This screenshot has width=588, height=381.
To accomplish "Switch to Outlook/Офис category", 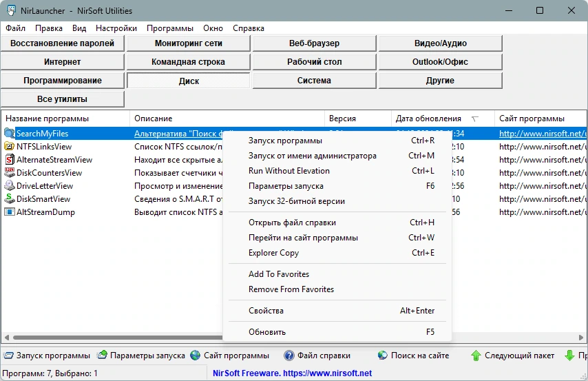I will point(440,62).
